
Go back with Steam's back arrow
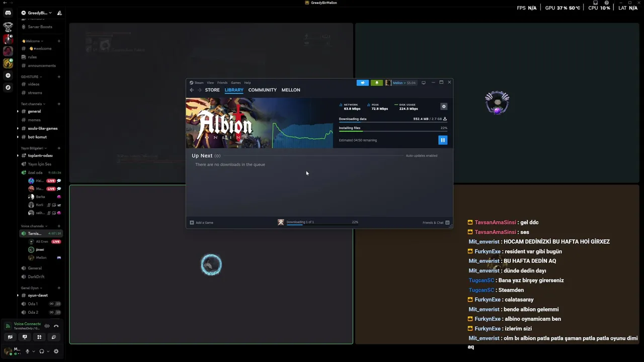click(x=192, y=90)
